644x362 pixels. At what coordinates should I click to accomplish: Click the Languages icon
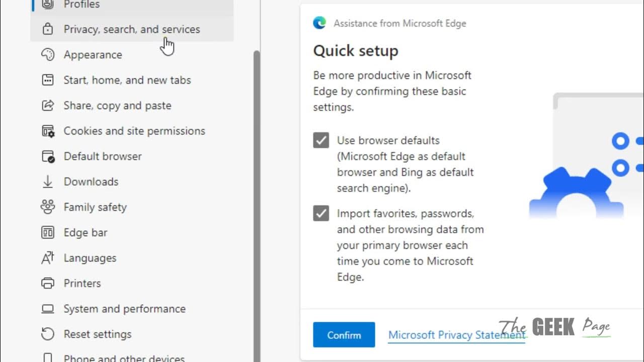click(x=48, y=258)
